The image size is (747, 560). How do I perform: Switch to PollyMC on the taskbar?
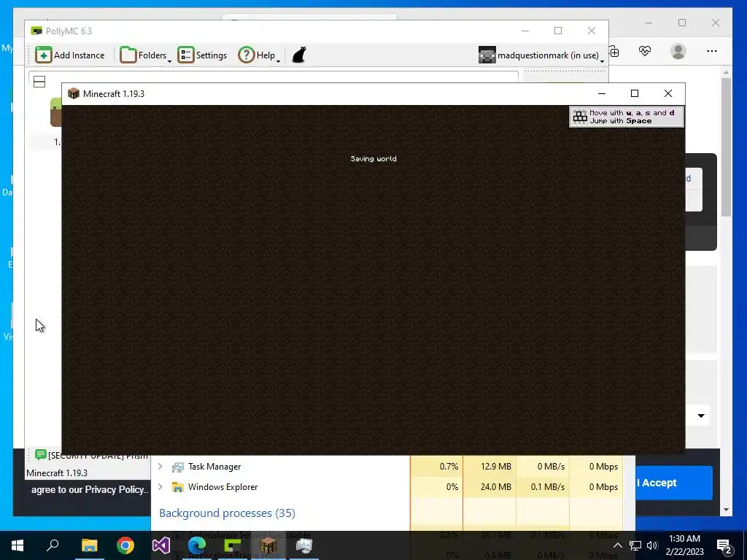pos(233,545)
